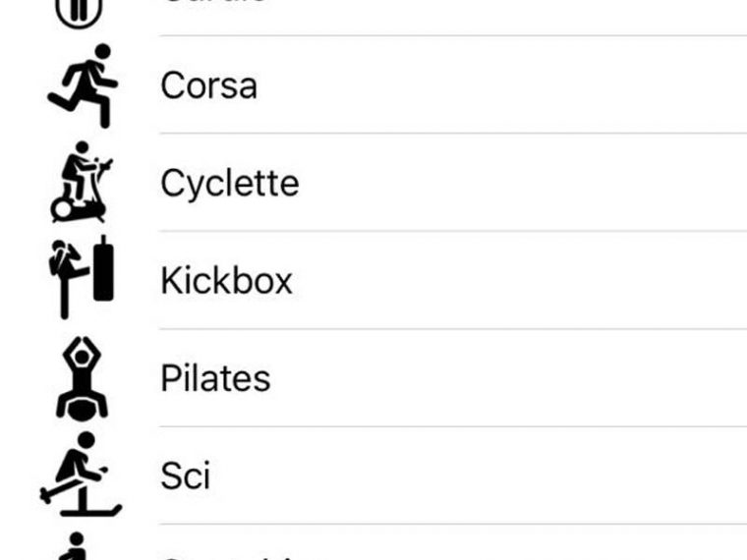Click the Sci text label
Image resolution: width=747 pixels, height=560 pixels.
(x=186, y=476)
